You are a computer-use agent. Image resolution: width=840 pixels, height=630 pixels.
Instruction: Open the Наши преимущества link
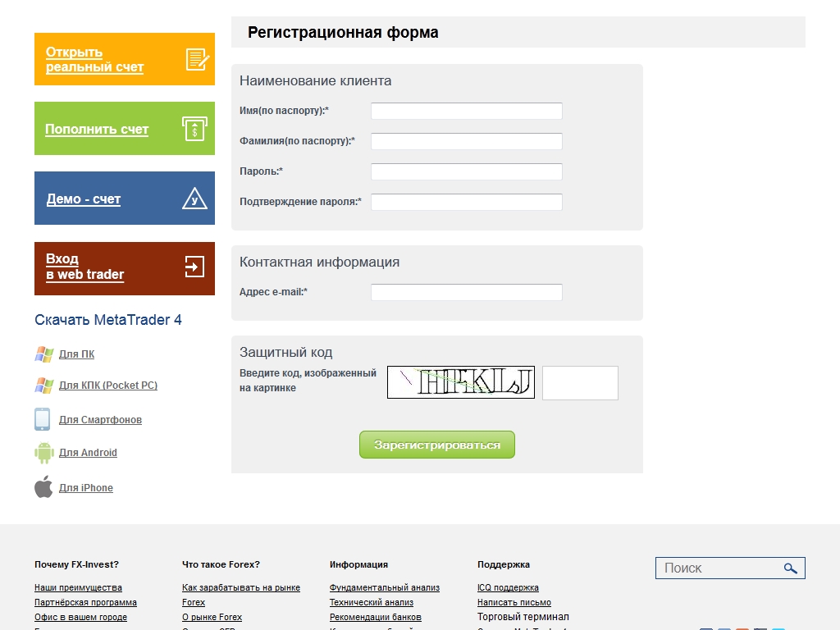point(78,587)
